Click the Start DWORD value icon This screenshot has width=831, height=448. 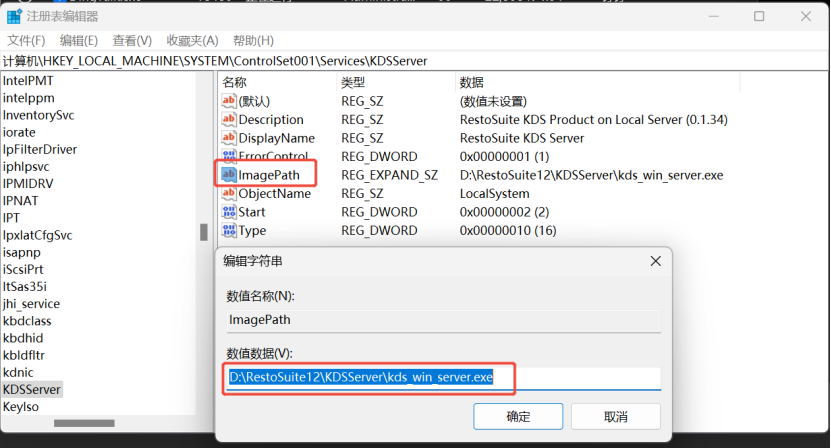[x=228, y=212]
